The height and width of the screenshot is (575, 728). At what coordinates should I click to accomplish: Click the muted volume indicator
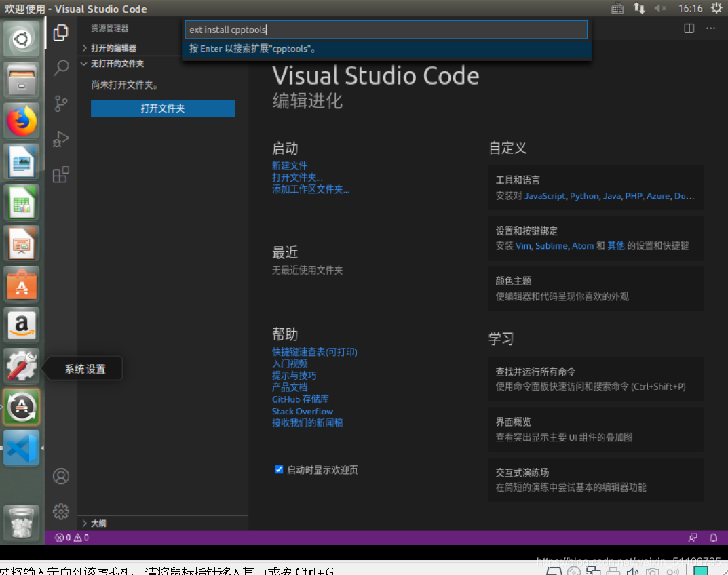point(660,8)
